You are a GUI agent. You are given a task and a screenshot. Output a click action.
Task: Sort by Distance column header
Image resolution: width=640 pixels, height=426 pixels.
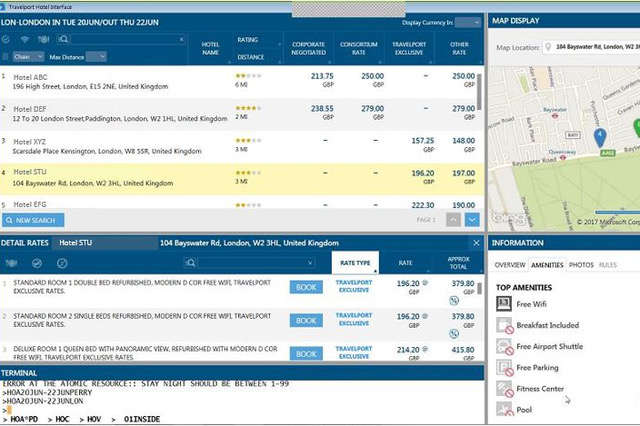251,57
